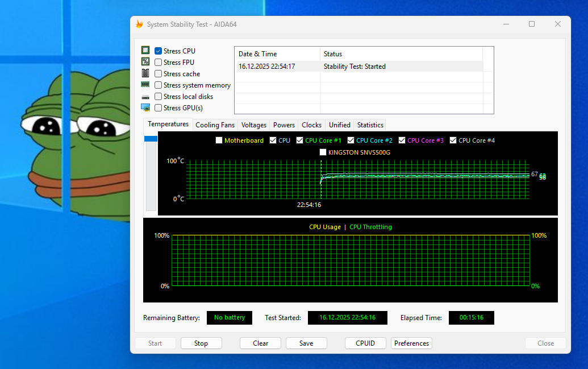Click the 22:54:16 timestamp marker on temperature graph
The width and height of the screenshot is (588, 369).
309,205
